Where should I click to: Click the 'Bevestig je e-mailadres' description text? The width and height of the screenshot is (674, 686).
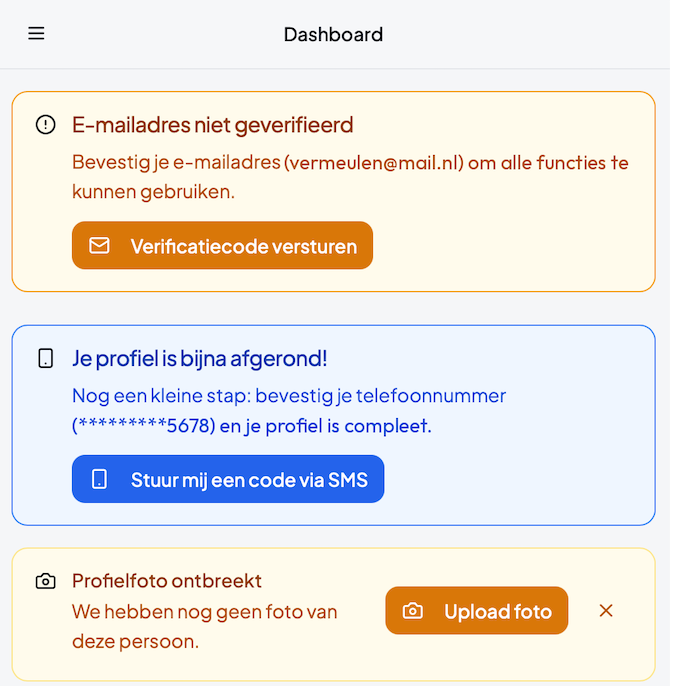350,177
